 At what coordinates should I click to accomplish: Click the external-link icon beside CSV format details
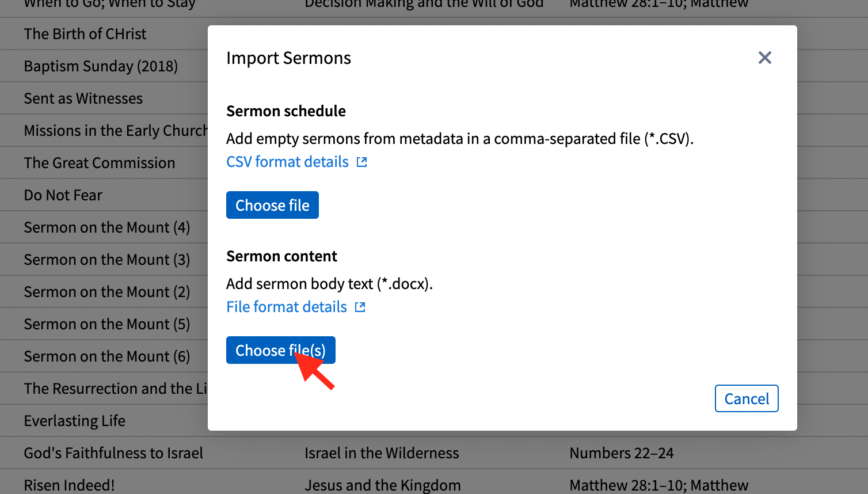(x=361, y=162)
